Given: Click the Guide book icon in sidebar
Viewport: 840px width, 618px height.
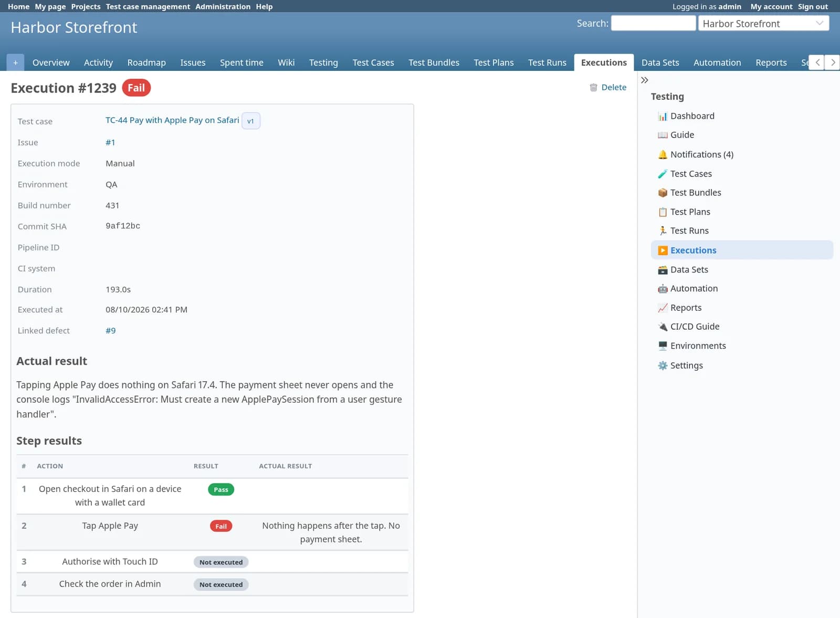Looking at the screenshot, I should tap(663, 135).
